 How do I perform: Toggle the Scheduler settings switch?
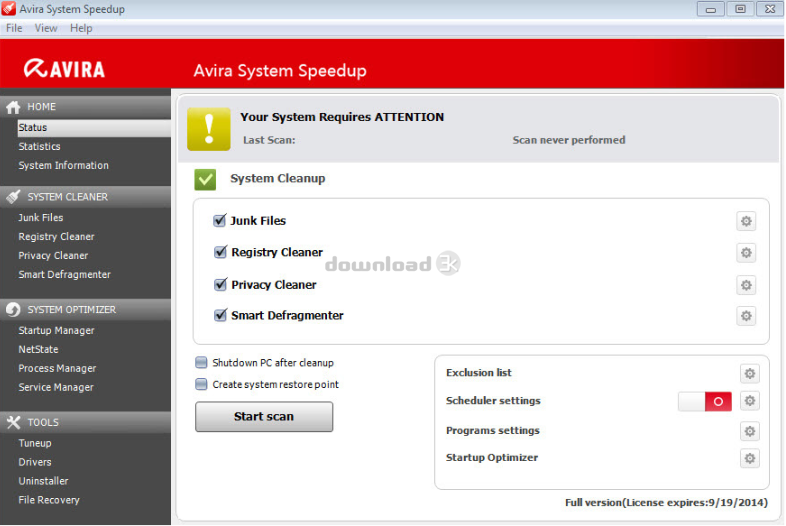[705, 401]
